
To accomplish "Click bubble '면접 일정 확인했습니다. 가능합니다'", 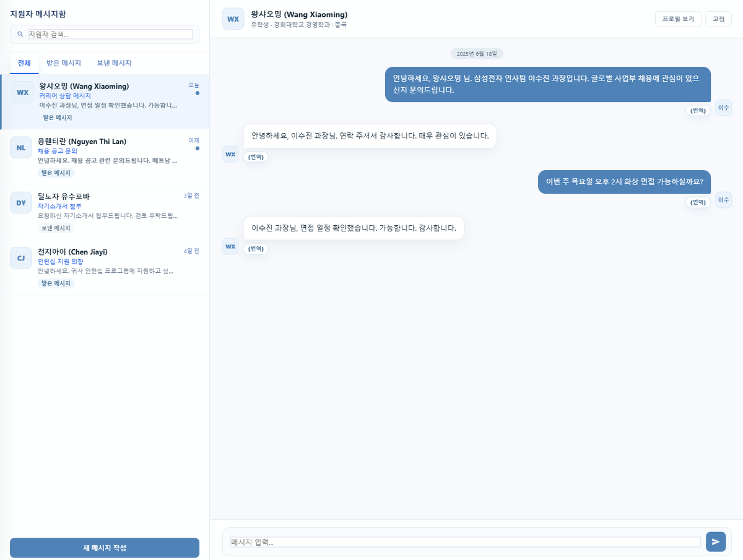I will 354,228.
